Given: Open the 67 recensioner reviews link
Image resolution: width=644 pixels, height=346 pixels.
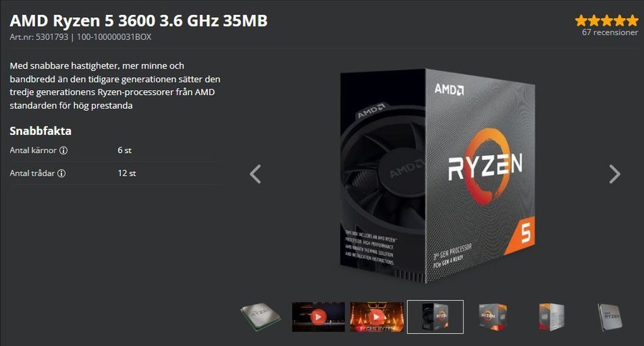Looking at the screenshot, I should click(610, 32).
